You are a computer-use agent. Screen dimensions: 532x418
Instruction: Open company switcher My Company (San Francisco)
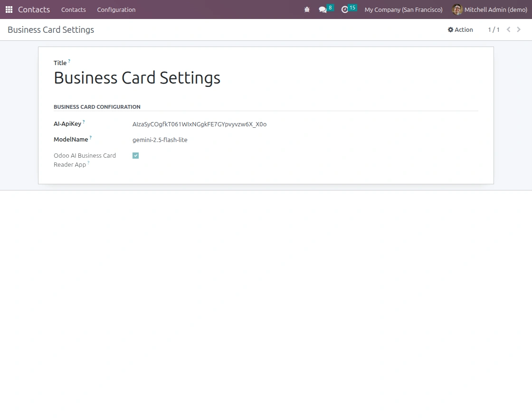(x=403, y=9)
